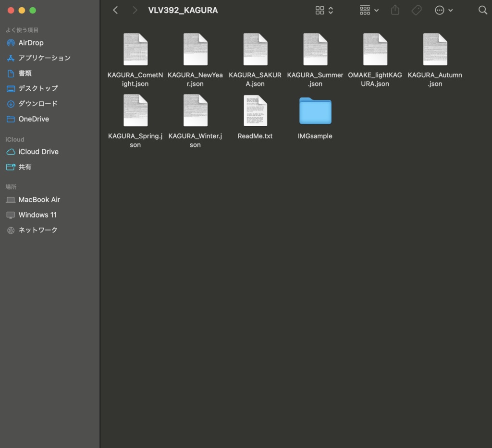This screenshot has width=492, height=448.
Task: Click the 場所 sidebar section heading
Action: [x=11, y=187]
